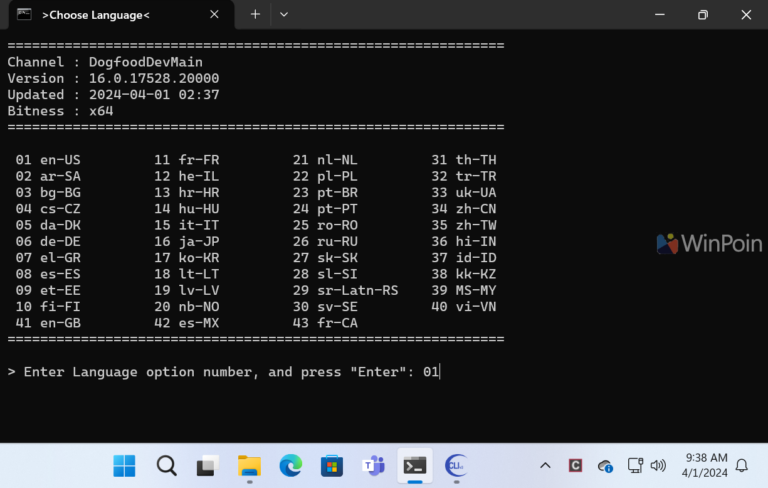The image size is (768, 488).
Task: Show hidden system tray icons
Action: pos(545,465)
